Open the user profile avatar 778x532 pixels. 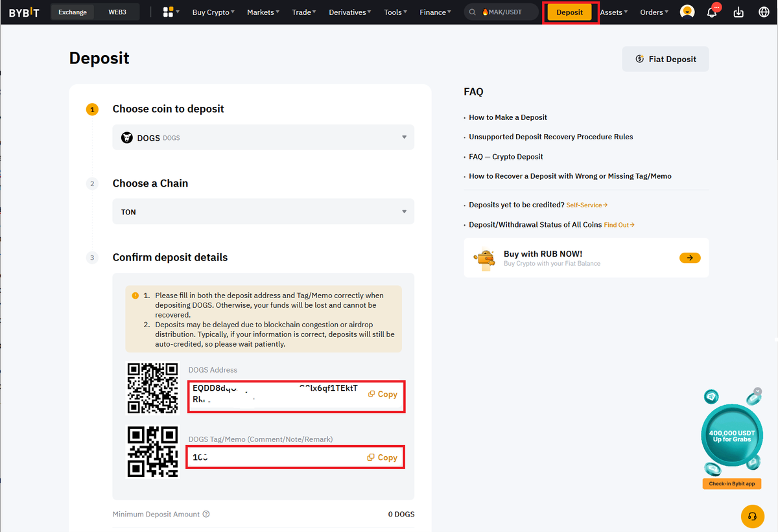click(x=687, y=12)
